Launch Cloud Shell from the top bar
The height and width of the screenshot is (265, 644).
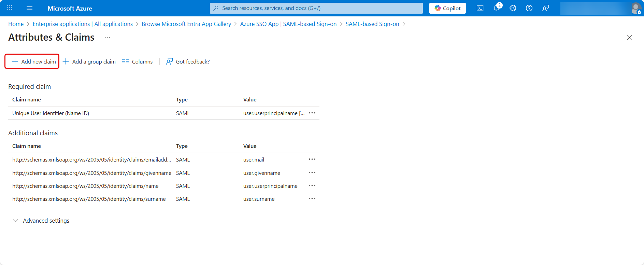click(x=480, y=8)
